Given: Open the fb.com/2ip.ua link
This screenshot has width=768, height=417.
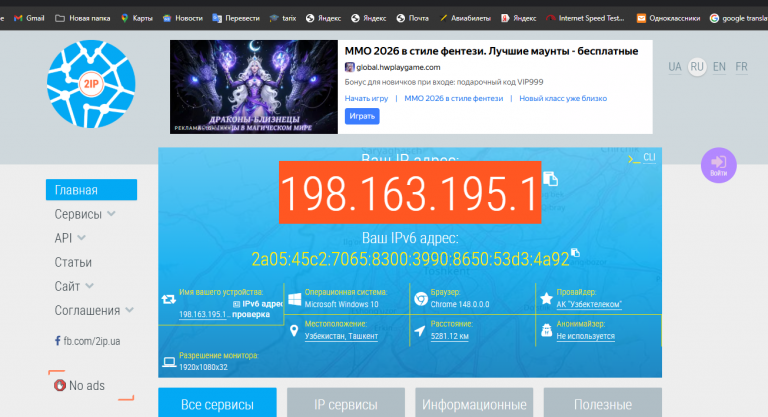Looking at the screenshot, I should click(x=87, y=341).
